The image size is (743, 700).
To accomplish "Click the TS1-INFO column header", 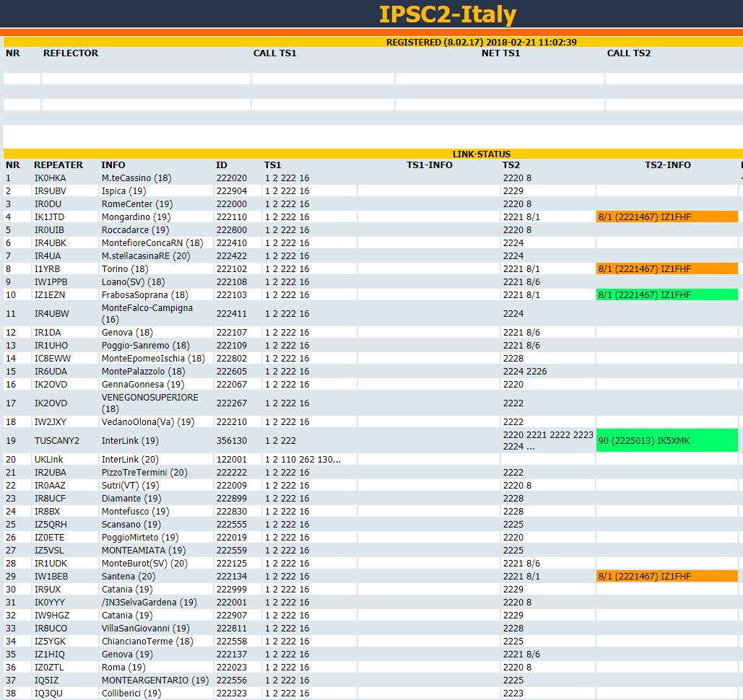I will pos(430,165).
